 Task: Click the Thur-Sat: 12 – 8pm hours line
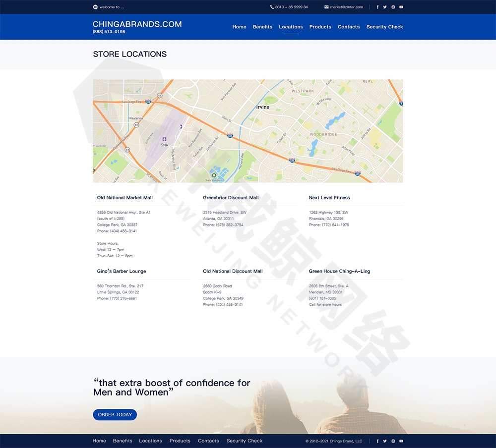[x=115, y=256]
